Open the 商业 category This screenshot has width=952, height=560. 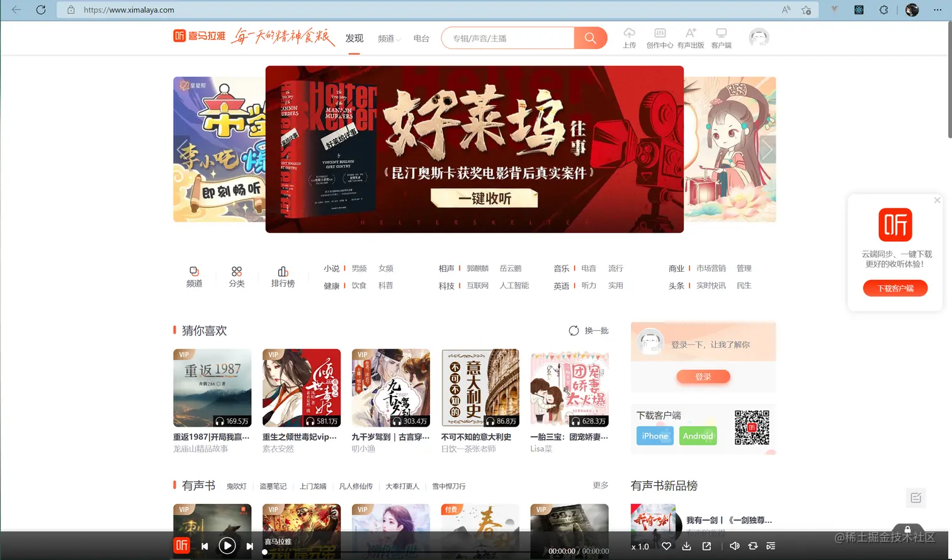[x=676, y=268]
